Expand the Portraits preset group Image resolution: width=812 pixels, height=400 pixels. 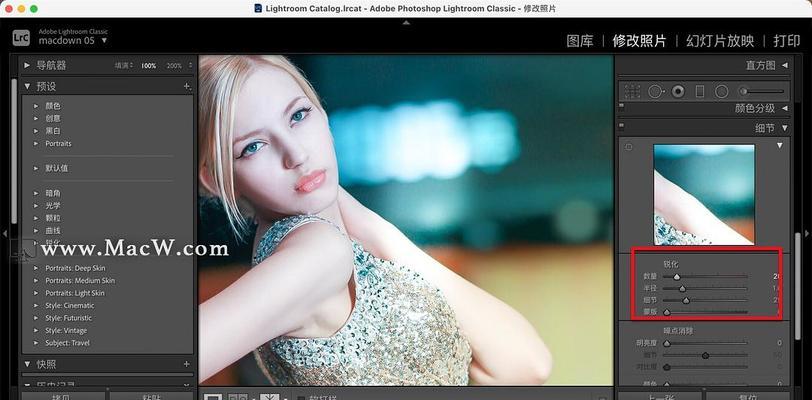[36, 144]
